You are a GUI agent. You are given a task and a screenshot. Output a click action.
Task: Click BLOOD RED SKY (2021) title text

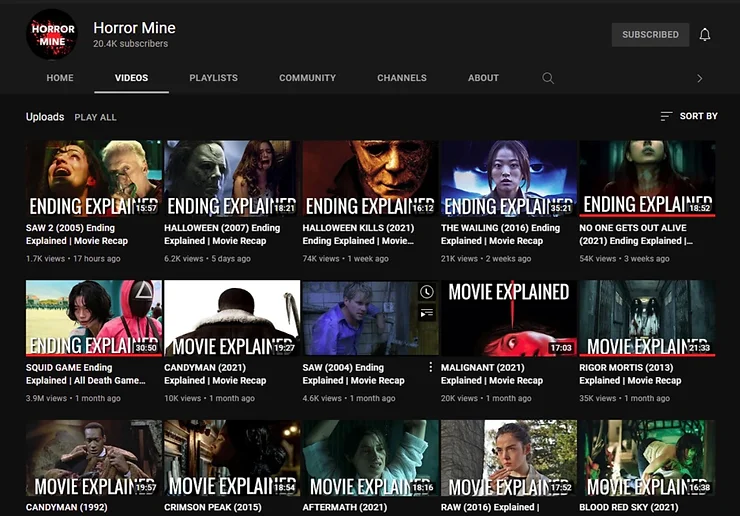(629, 508)
